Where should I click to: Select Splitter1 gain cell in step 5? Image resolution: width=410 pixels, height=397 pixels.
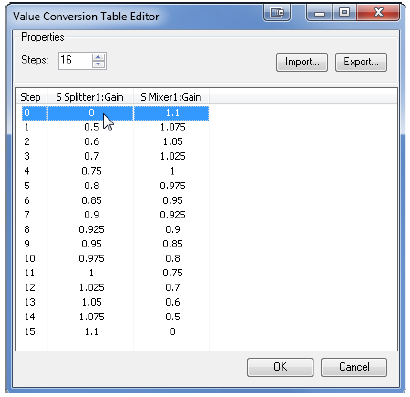[91, 186]
